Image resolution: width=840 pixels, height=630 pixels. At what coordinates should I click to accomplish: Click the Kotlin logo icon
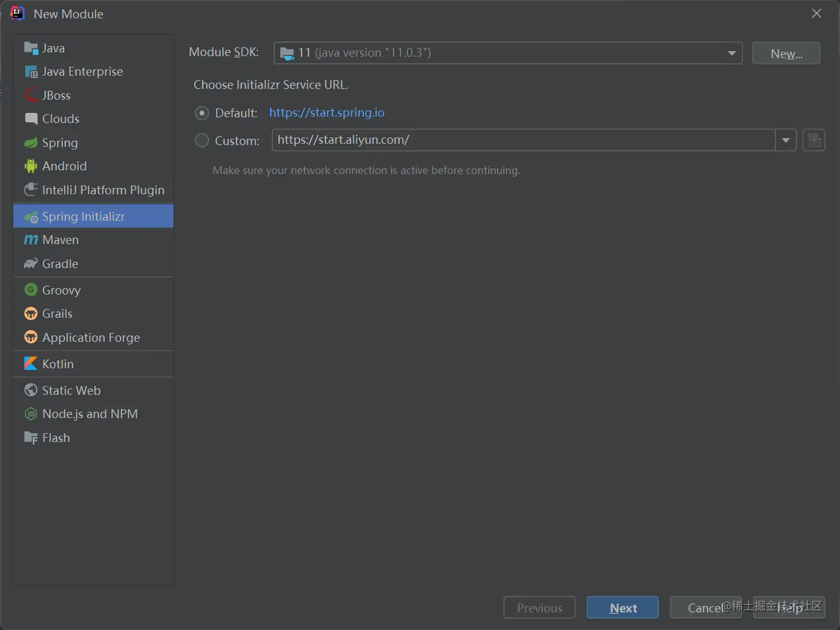point(31,364)
